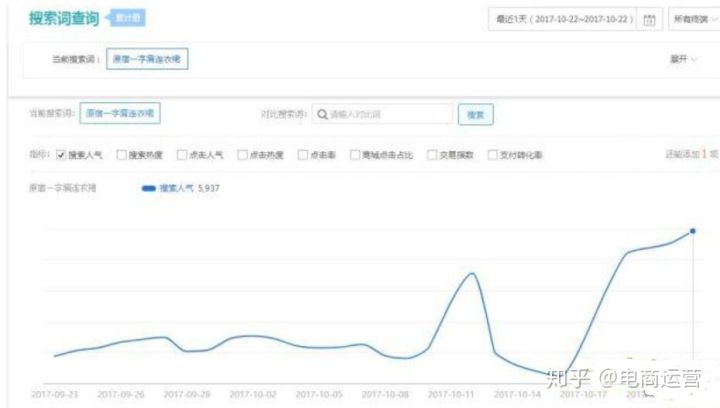Image resolution: width=720 pixels, height=408 pixels.
Task: Click search term tag in top panel
Action: 147,59
